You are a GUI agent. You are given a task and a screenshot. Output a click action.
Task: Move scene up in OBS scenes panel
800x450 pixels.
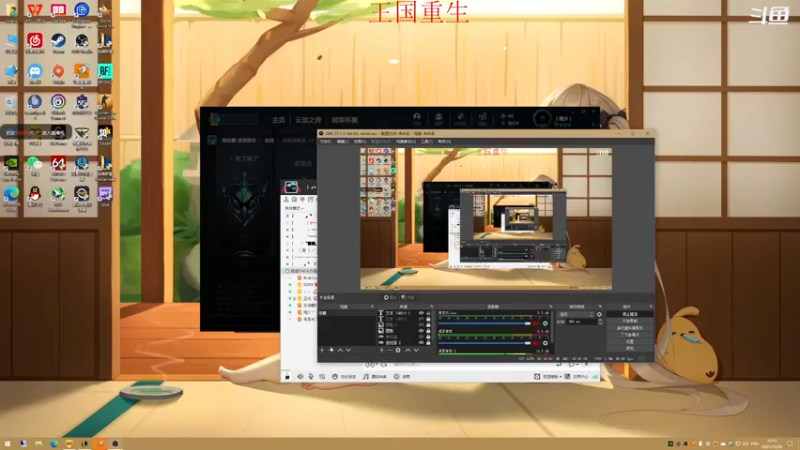click(x=340, y=350)
